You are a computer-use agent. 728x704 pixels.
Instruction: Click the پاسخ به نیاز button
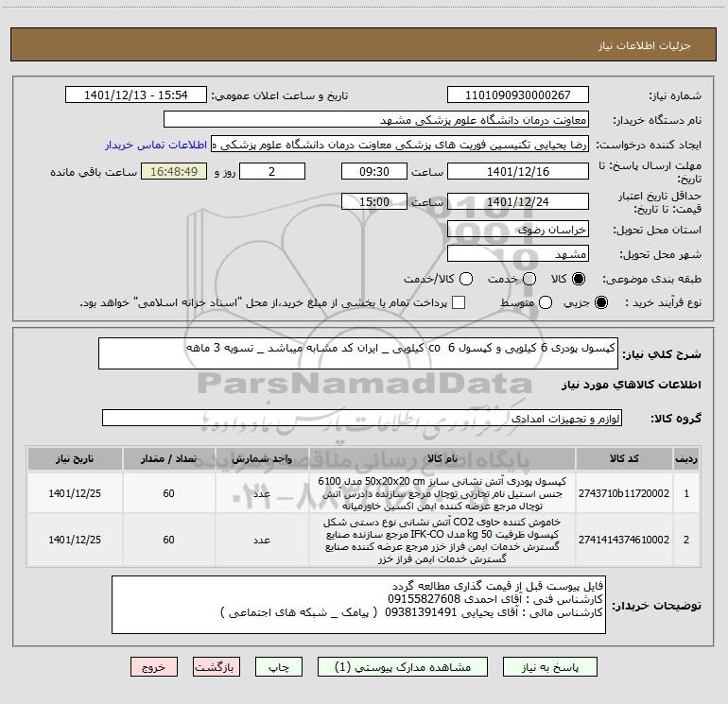(x=550, y=667)
